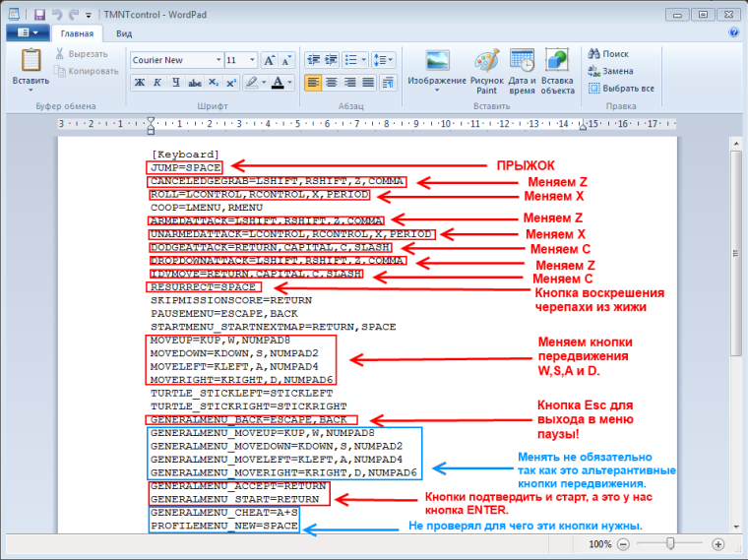Image resolution: width=748 pixels, height=560 pixels.
Task: Click the zoom in plus button
Action: [717, 544]
